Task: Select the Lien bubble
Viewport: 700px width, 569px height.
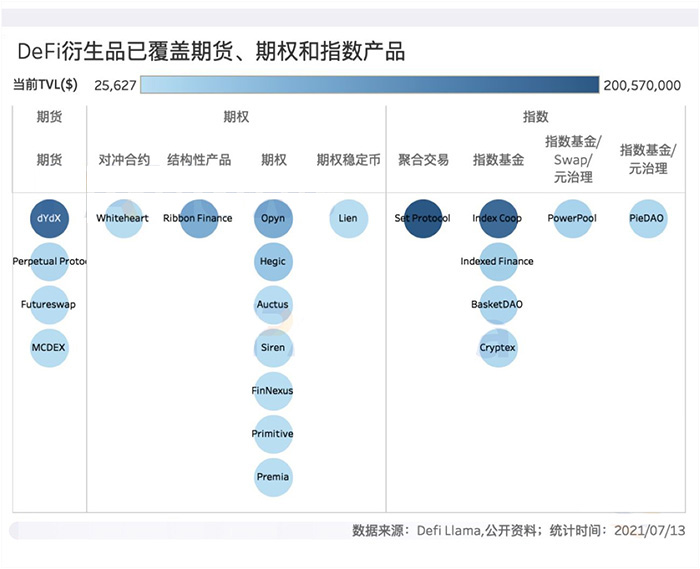Action: [349, 218]
